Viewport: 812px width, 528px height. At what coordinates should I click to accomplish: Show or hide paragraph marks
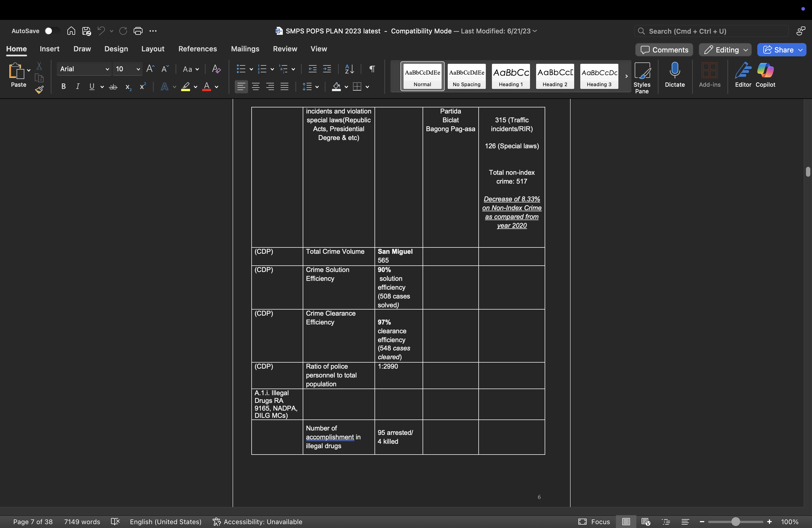pyautogui.click(x=372, y=69)
